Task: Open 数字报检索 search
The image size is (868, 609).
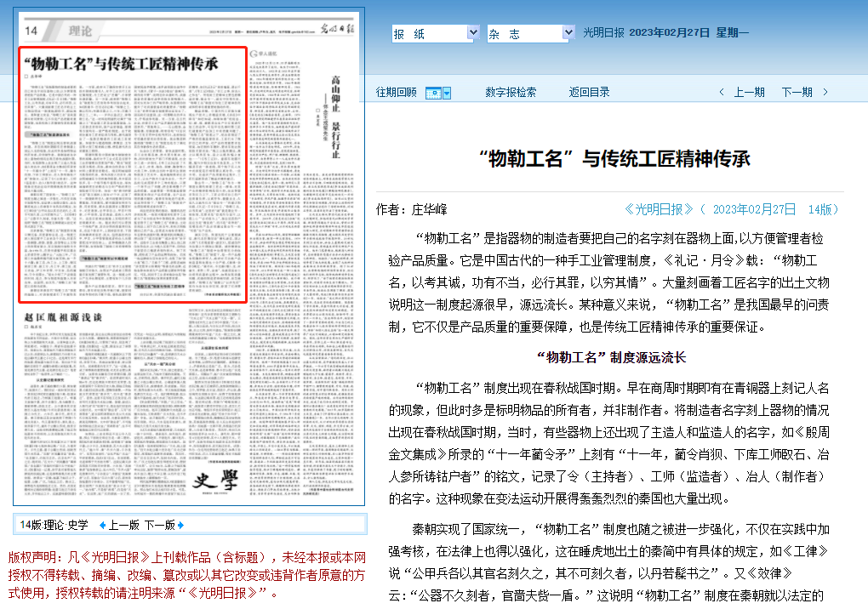Action: pyautogui.click(x=511, y=93)
